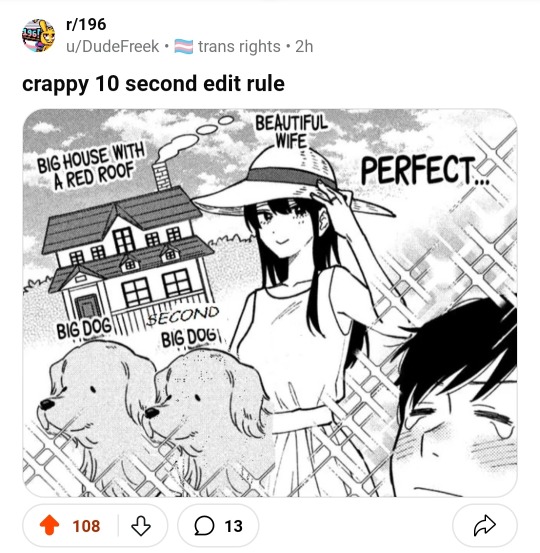Image resolution: width=540 pixels, height=553 pixels.
Task: Open the r/196 subreddit avatar
Action: click(x=39, y=36)
